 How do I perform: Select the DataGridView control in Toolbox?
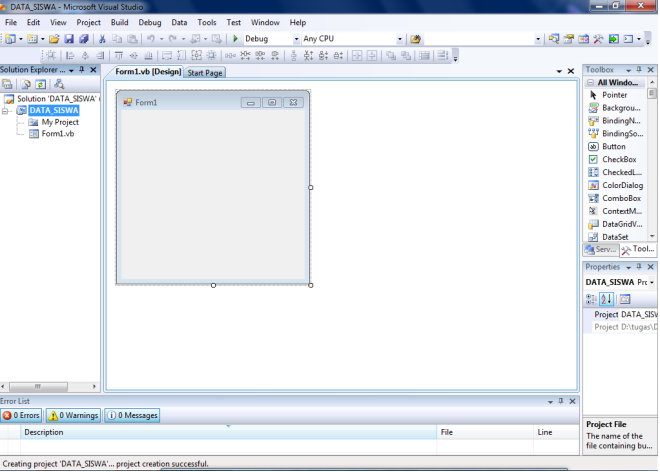(x=614, y=224)
